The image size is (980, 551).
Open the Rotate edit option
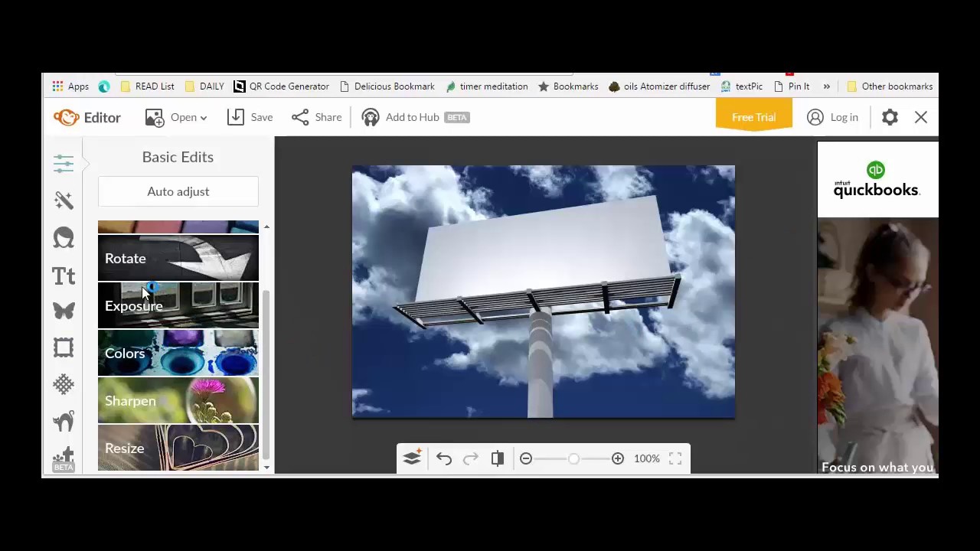click(x=178, y=258)
